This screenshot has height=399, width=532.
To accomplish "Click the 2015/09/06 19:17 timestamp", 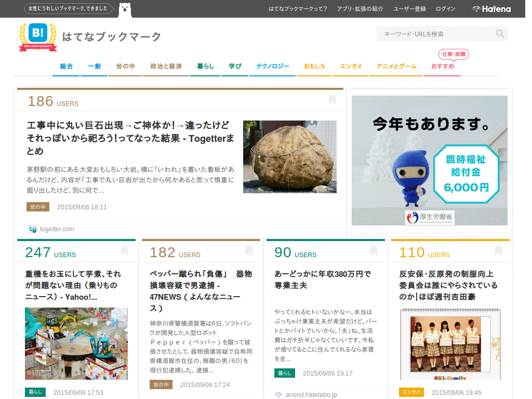I will [327, 373].
